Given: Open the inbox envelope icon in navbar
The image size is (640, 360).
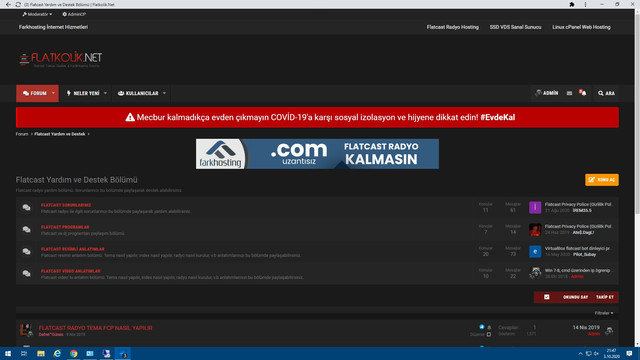Looking at the screenshot, I should pos(569,93).
